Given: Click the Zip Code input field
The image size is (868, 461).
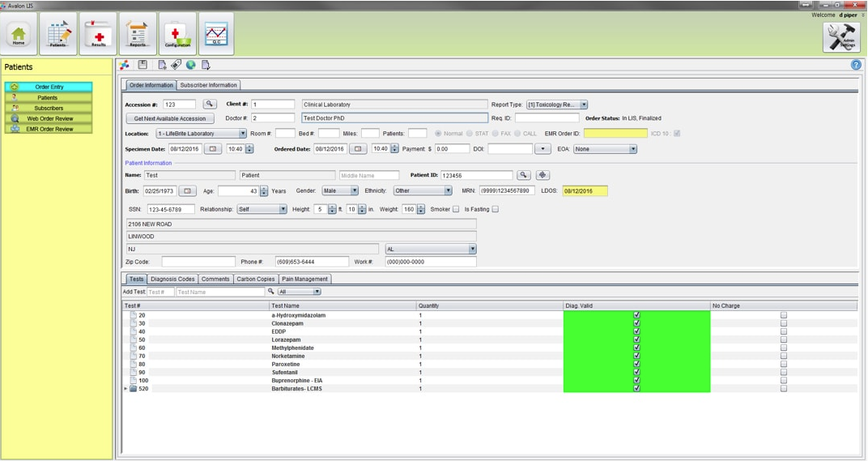Looking at the screenshot, I should (x=198, y=262).
